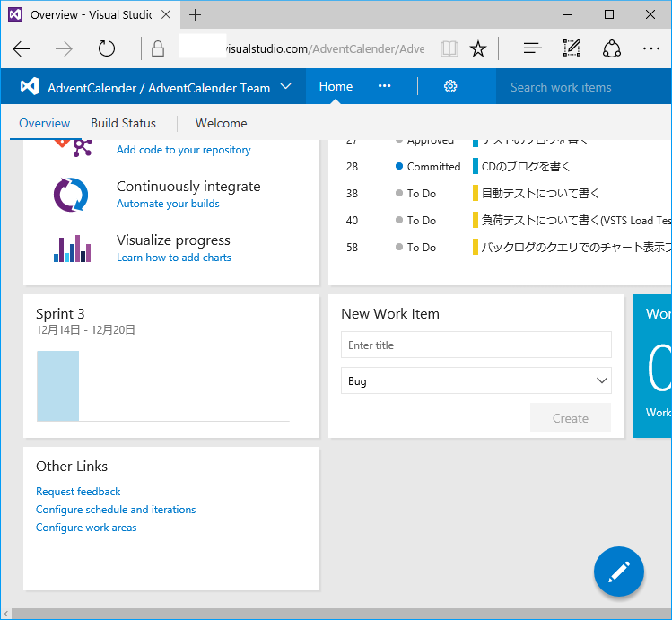672x620 pixels.
Task: Click Request feedback link
Action: tap(78, 492)
